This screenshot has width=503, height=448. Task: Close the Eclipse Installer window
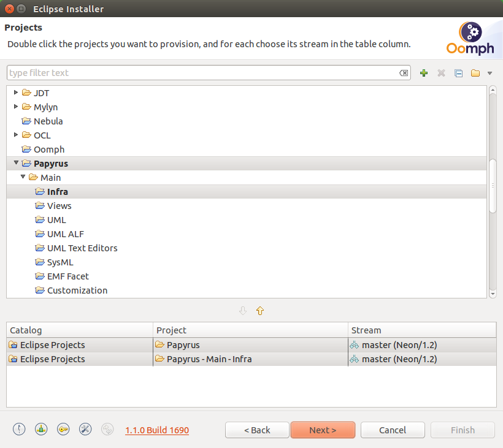coord(9,9)
